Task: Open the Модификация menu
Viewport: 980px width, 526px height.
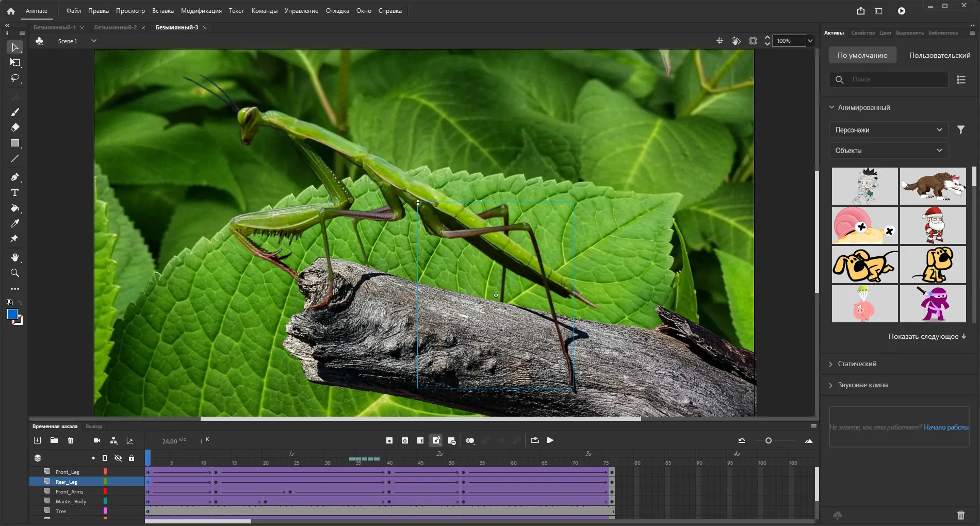Action: pyautogui.click(x=201, y=11)
